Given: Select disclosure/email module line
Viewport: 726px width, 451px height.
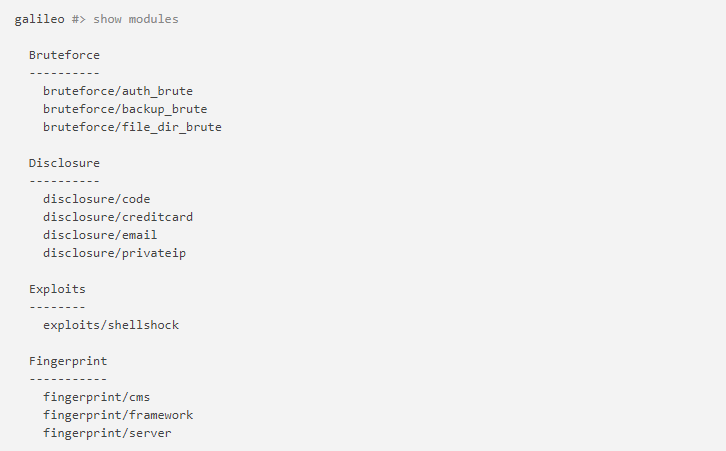Looking at the screenshot, I should point(100,235).
